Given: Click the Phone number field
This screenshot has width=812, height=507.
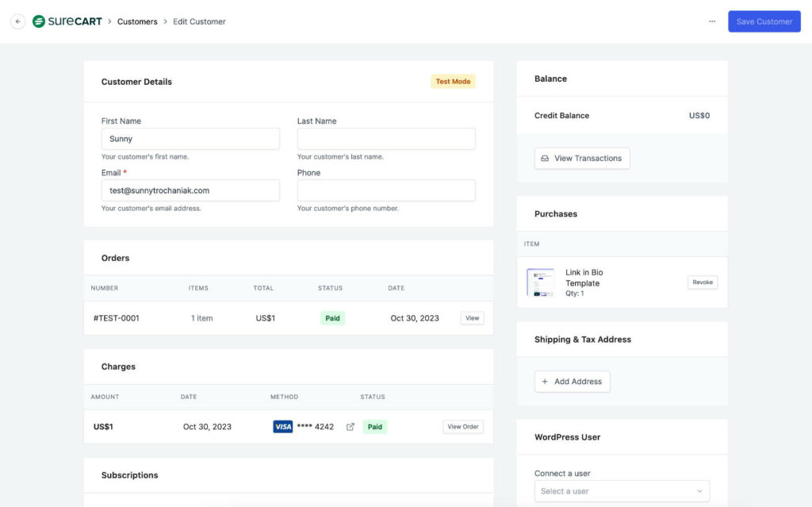Looking at the screenshot, I should [x=386, y=190].
